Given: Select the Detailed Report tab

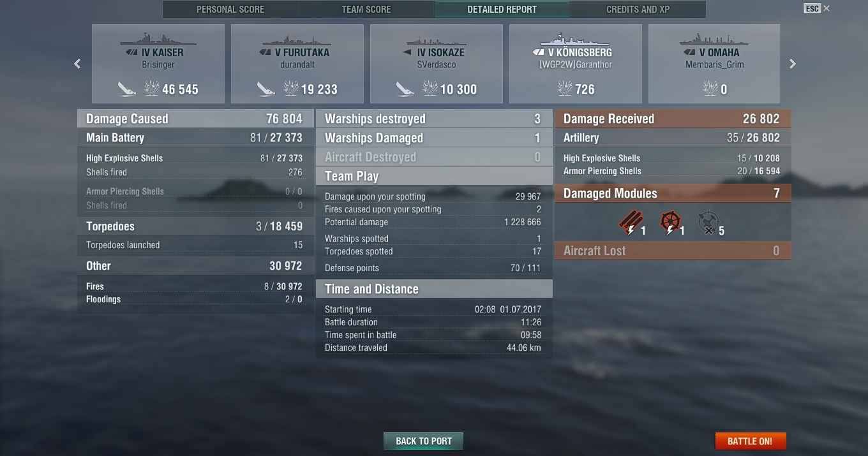Looking at the screenshot, I should pos(502,10).
